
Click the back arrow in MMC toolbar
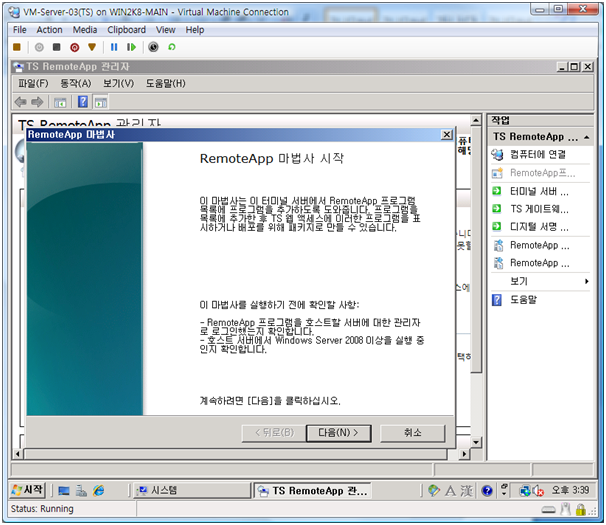pos(20,102)
